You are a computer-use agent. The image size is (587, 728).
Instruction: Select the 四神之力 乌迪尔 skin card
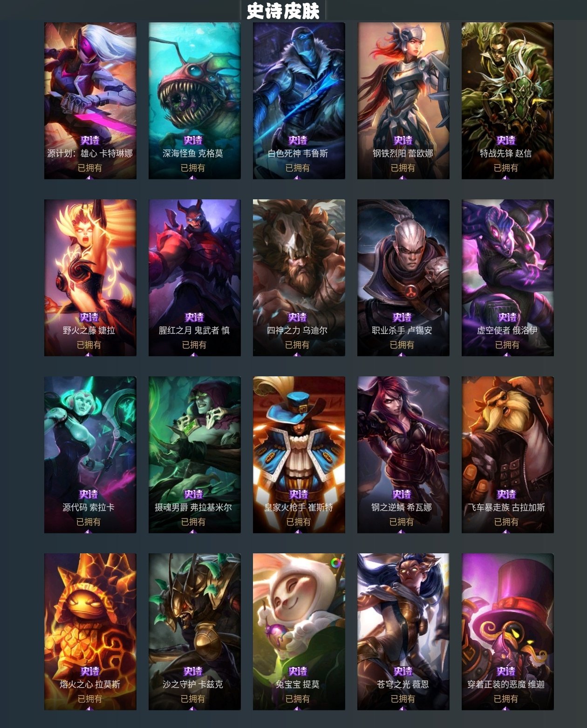coord(299,278)
